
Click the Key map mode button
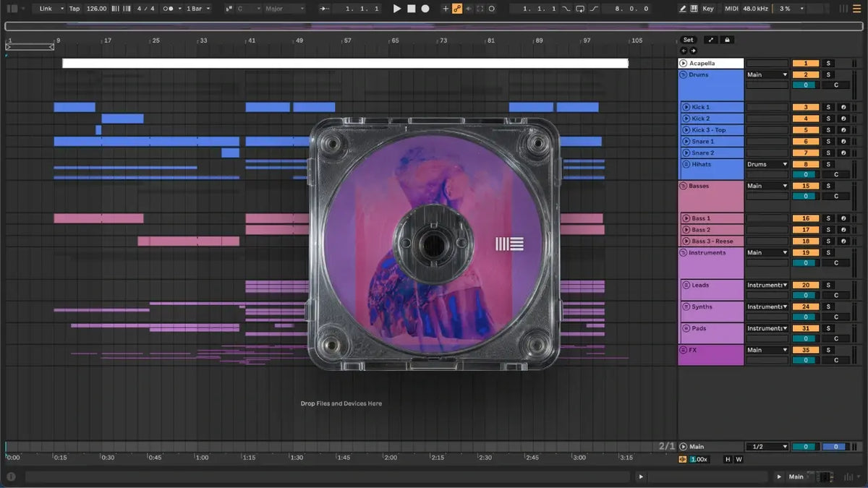click(707, 9)
